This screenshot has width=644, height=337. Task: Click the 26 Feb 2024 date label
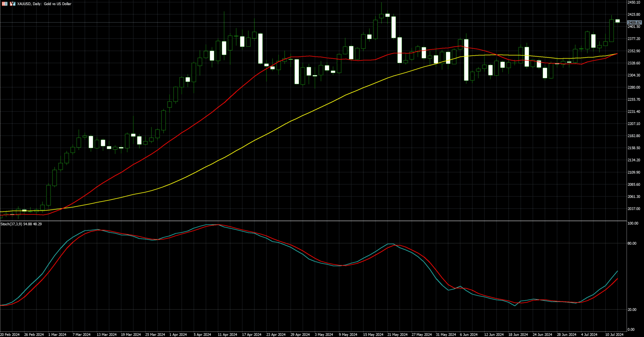pyautogui.click(x=34, y=335)
